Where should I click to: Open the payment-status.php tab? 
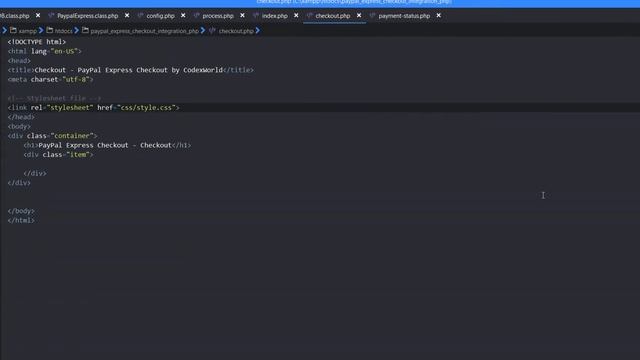[404, 16]
